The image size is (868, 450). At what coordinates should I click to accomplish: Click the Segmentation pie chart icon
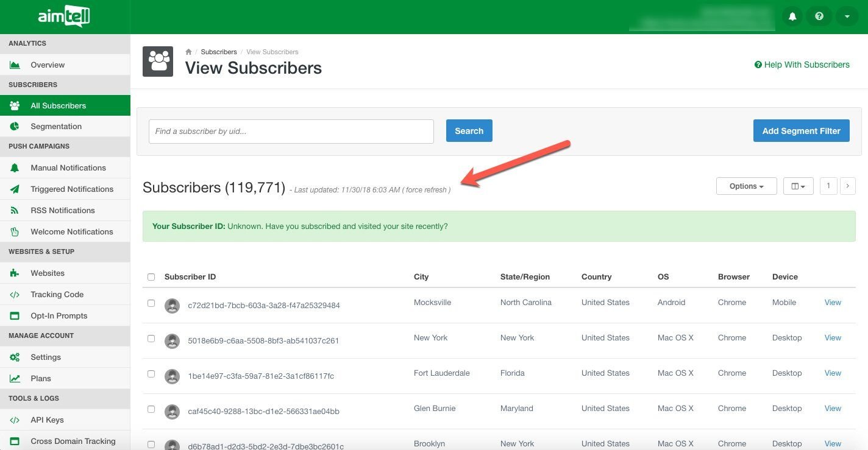[15, 127]
